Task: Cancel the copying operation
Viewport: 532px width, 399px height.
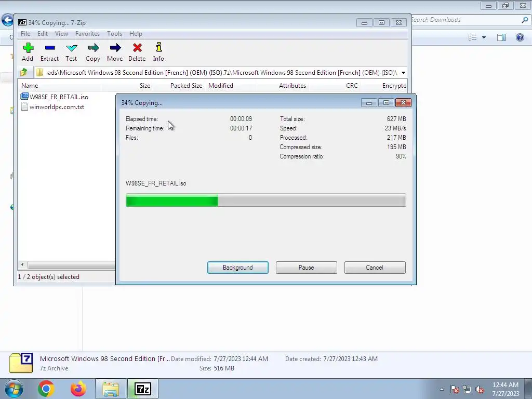Action: [375, 268]
